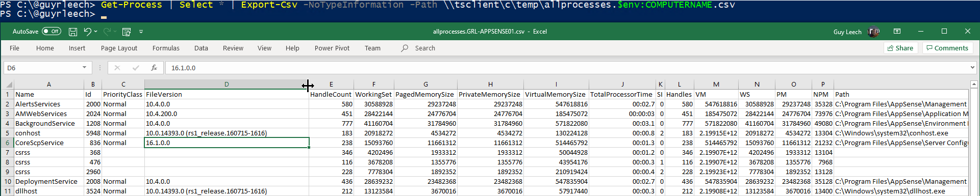Open the Help ribbon tab
This screenshot has width=980, height=196.
click(x=292, y=48)
